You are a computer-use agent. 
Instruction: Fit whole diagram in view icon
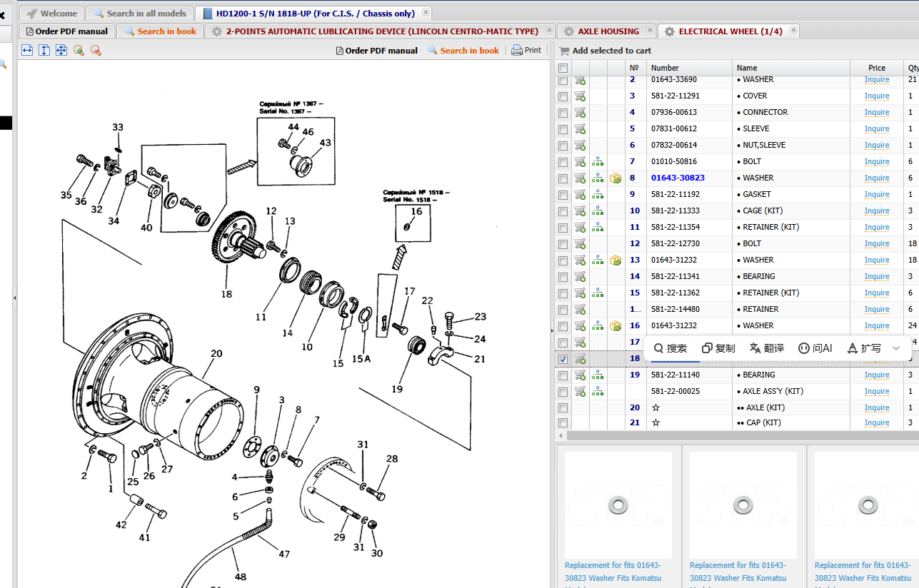[61, 50]
